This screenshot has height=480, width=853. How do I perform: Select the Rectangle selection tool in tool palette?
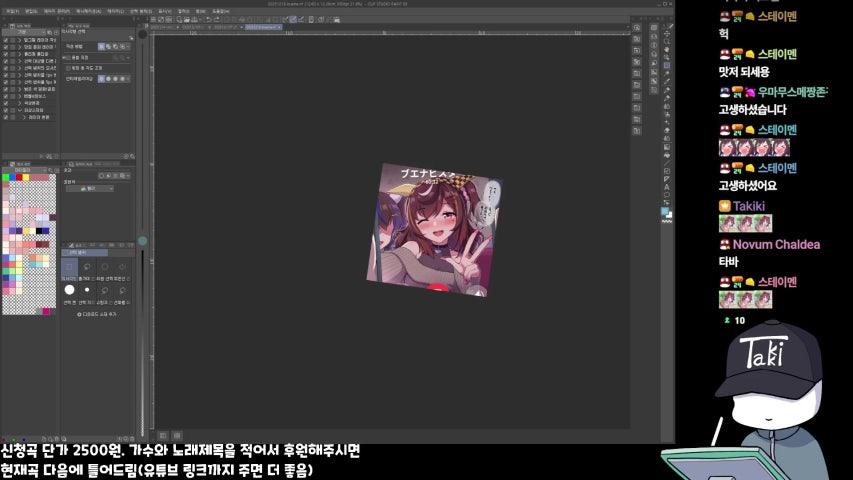(666, 65)
